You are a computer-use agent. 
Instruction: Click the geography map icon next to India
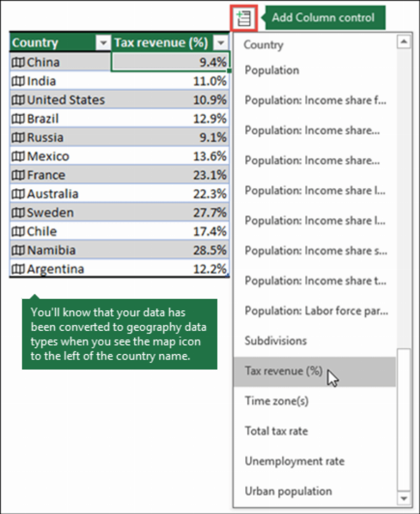coord(18,81)
